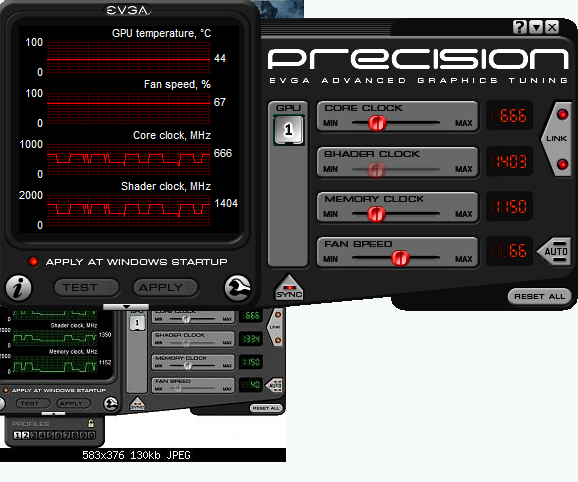This screenshot has height=482, width=578.
Task: Adjust Shader Clock slider in green window
Action: point(186,343)
